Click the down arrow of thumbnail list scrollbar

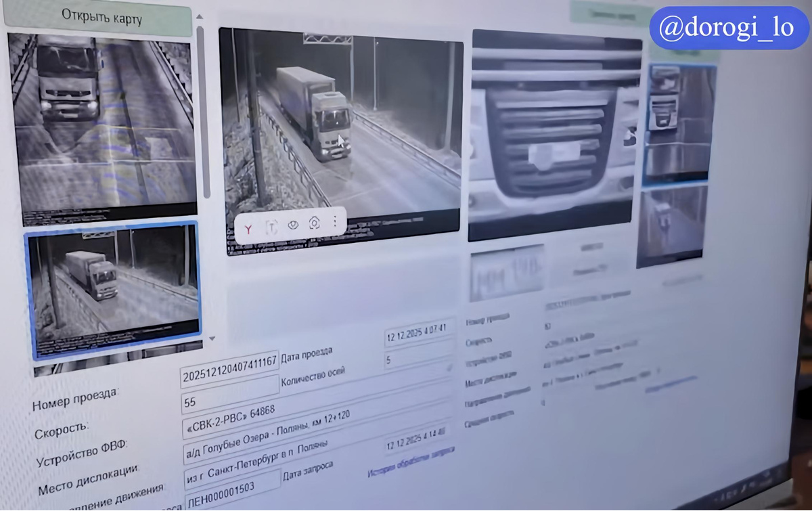[x=212, y=338]
